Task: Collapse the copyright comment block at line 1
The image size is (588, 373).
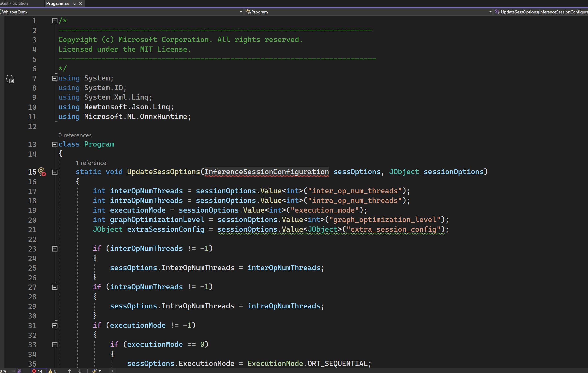Action: pyautogui.click(x=55, y=21)
